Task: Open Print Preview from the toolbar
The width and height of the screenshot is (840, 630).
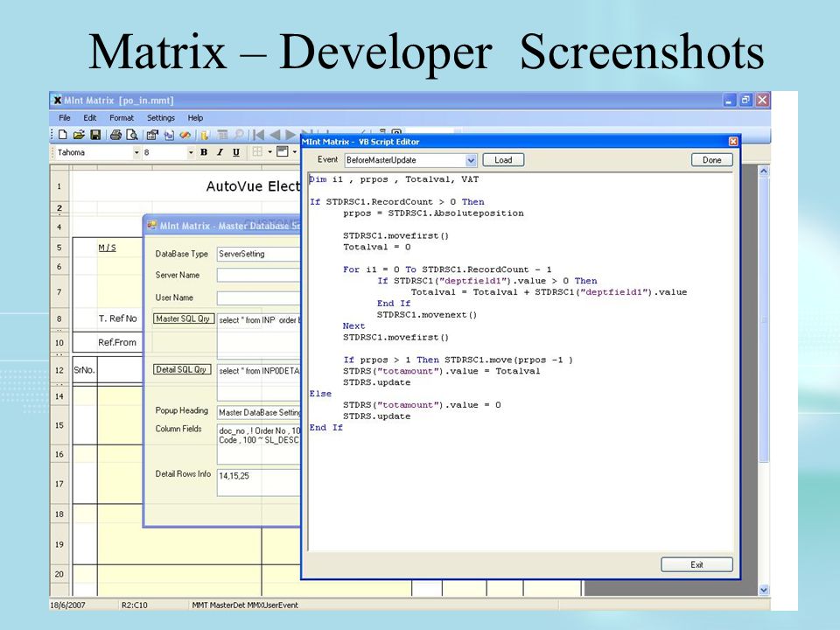Action: (132, 135)
